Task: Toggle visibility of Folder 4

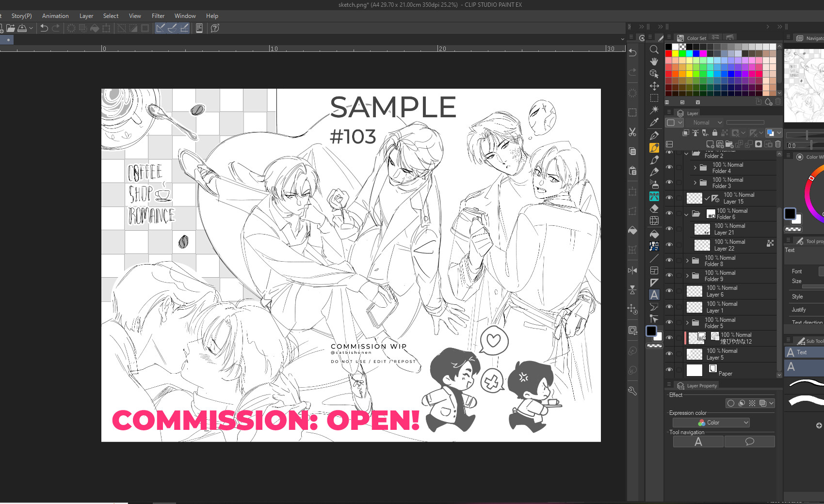Action: coord(669,167)
